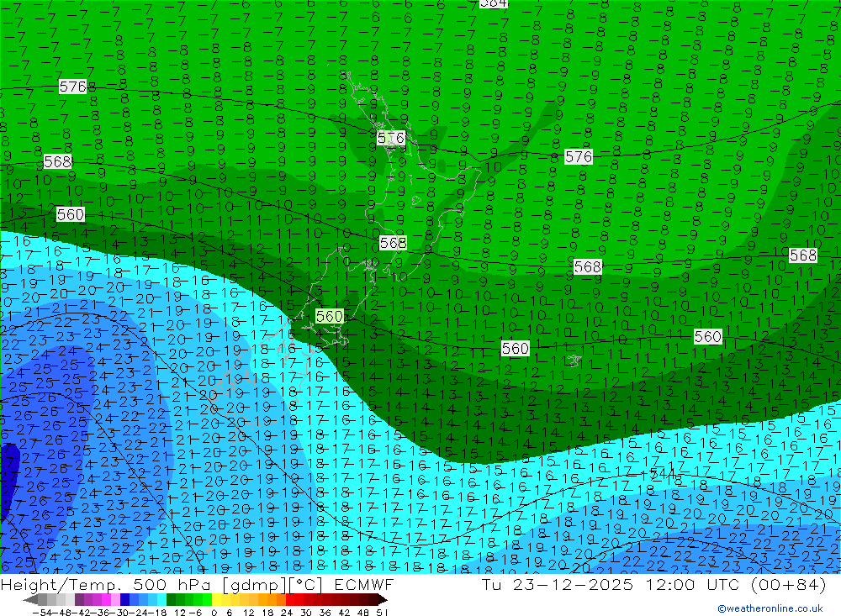Click the grey left arrow cap of legend

pos(30,599)
